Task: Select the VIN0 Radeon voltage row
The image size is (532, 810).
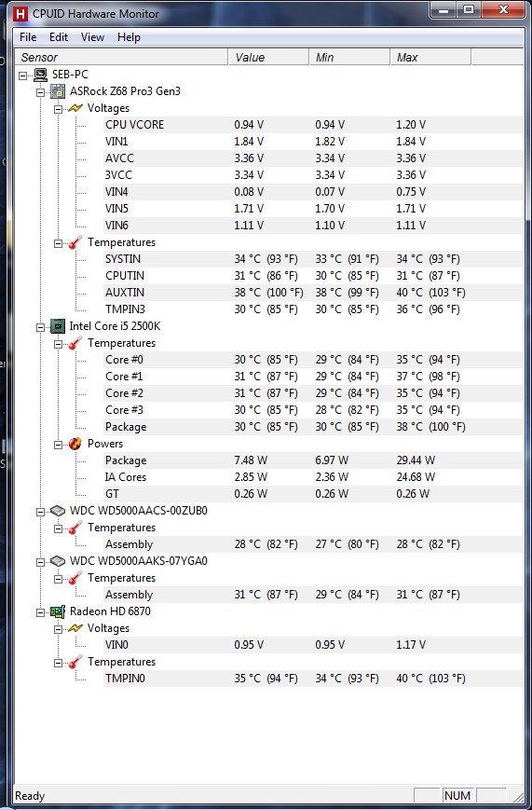Action: (x=312, y=645)
